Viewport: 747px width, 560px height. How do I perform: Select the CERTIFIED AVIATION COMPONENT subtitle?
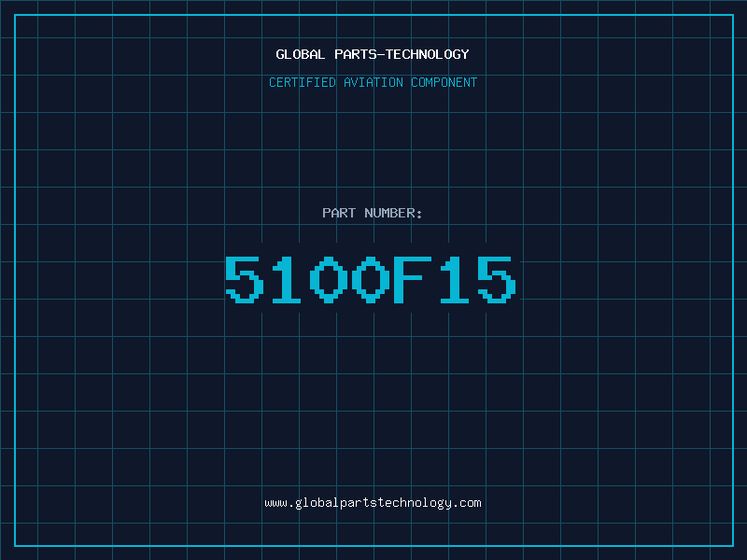373,82
